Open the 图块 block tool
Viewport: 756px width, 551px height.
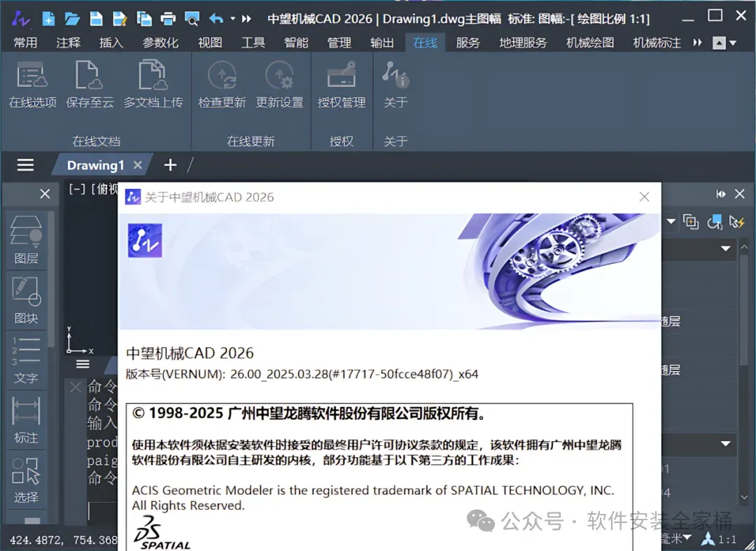tap(26, 300)
